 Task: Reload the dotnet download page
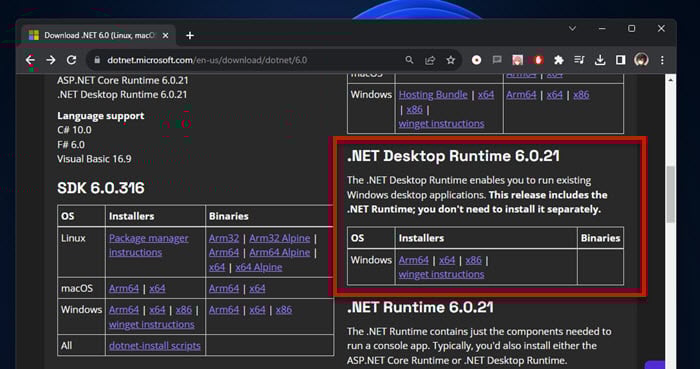(x=71, y=60)
